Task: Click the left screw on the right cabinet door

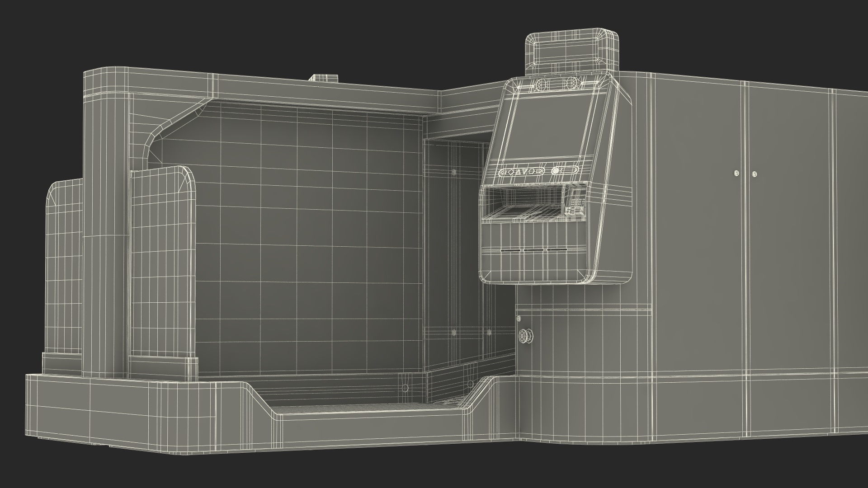Action: coord(737,174)
